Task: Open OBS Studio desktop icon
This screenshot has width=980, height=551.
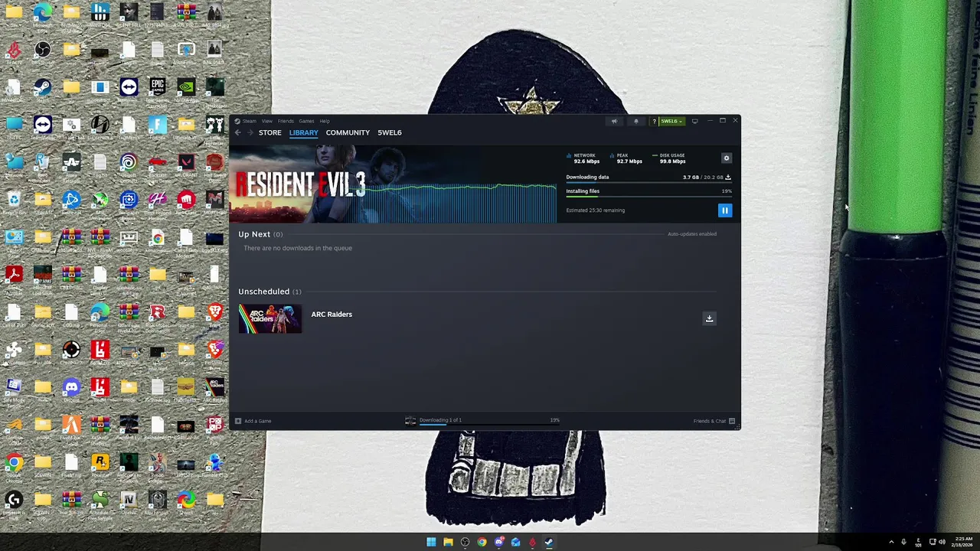Action: coord(42,51)
